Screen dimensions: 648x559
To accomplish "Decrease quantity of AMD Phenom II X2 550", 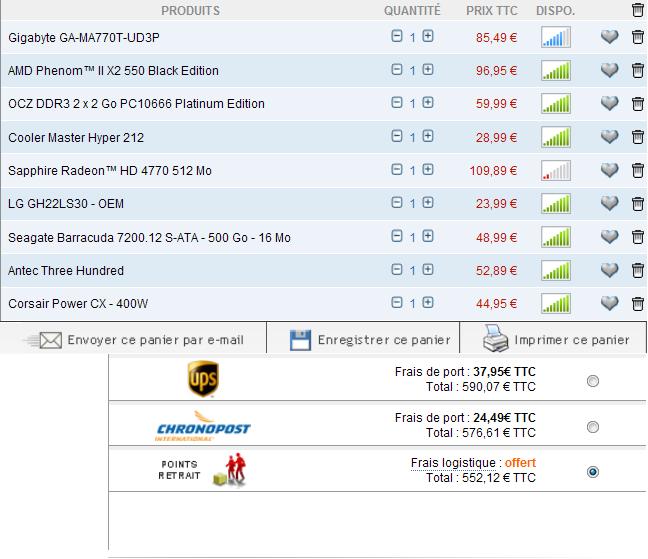I will click(397, 69).
